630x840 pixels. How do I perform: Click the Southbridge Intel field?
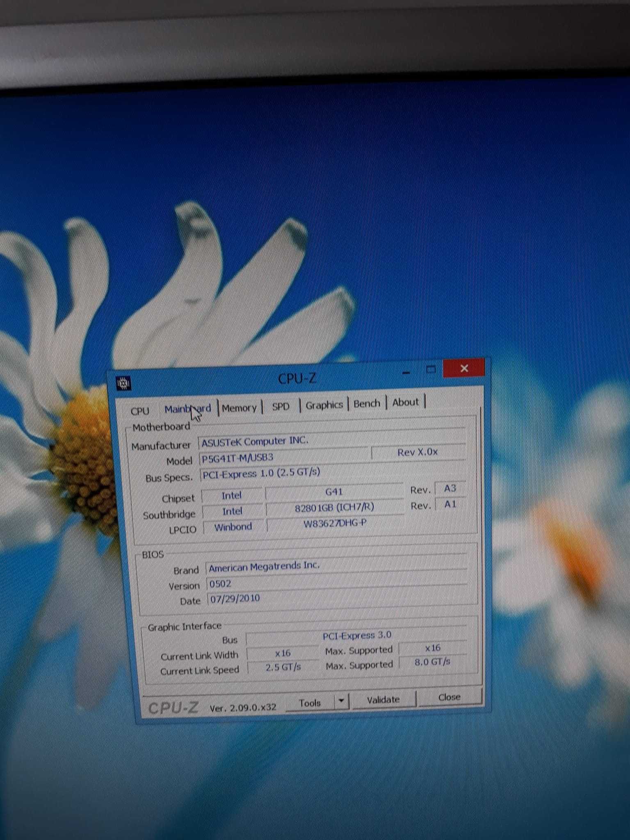[232, 511]
